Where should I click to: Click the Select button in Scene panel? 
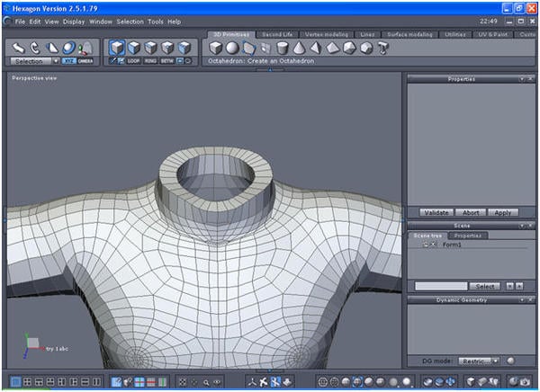coord(485,286)
